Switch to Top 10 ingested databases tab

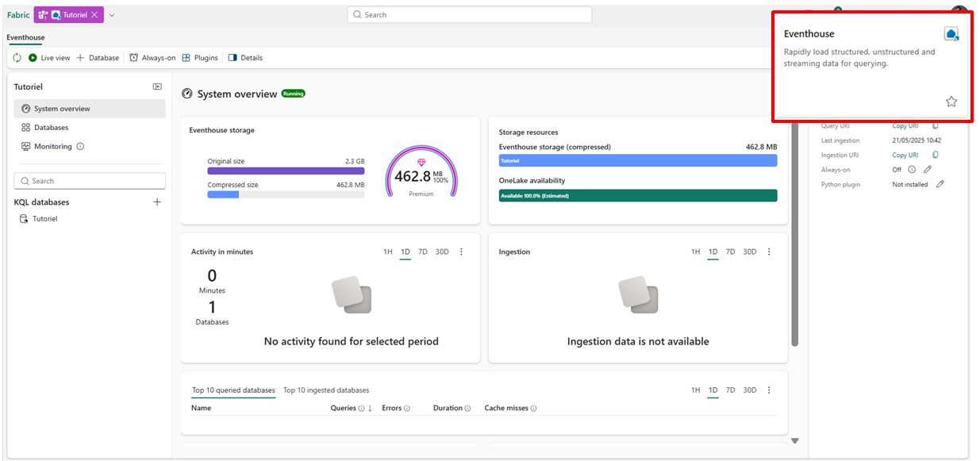pos(326,390)
